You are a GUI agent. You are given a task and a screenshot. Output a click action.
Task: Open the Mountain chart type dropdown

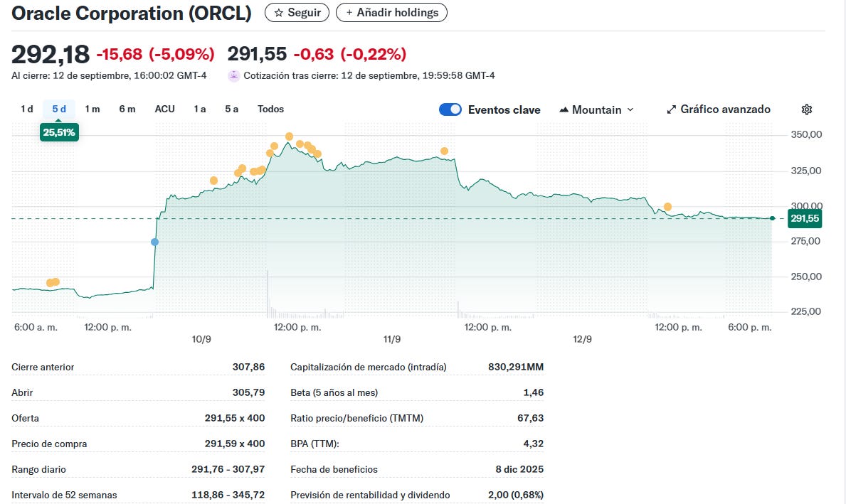pyautogui.click(x=596, y=109)
